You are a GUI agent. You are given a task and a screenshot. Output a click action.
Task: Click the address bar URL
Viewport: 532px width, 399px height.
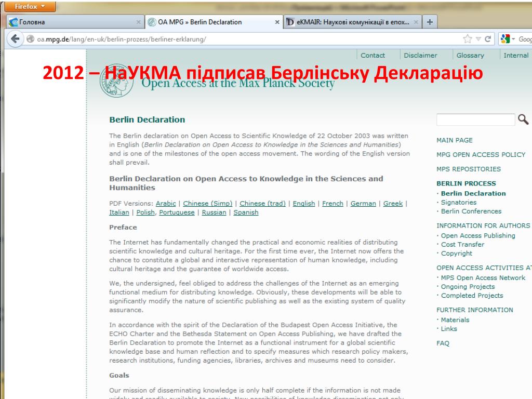pos(122,39)
